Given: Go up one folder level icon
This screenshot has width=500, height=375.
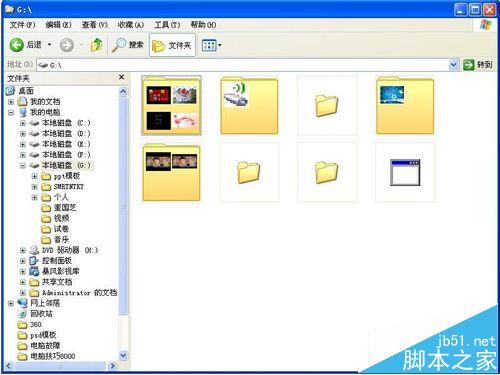Looking at the screenshot, I should (x=96, y=45).
